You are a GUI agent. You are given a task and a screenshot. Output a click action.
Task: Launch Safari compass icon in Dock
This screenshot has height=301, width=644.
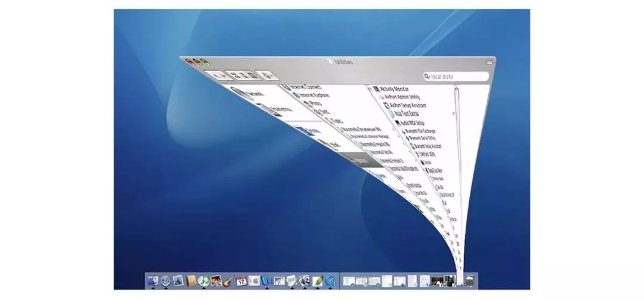(x=166, y=281)
